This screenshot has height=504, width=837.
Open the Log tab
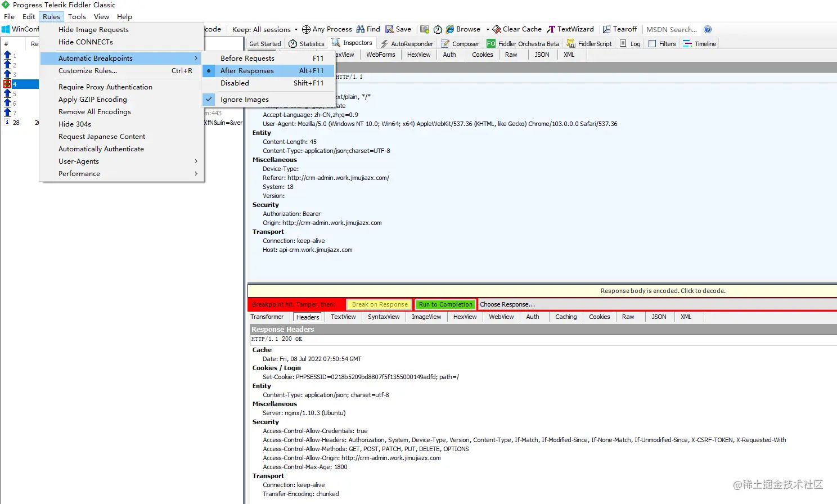coord(630,44)
